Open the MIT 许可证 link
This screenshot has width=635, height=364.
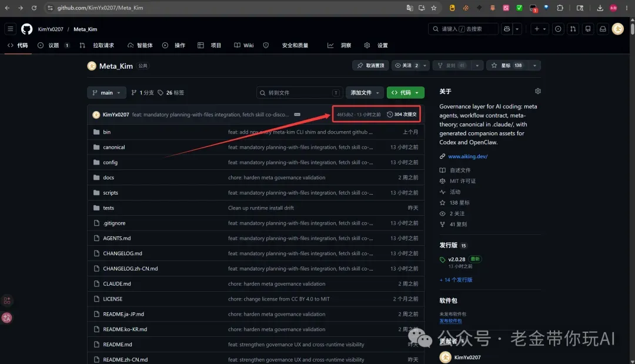coord(463,181)
